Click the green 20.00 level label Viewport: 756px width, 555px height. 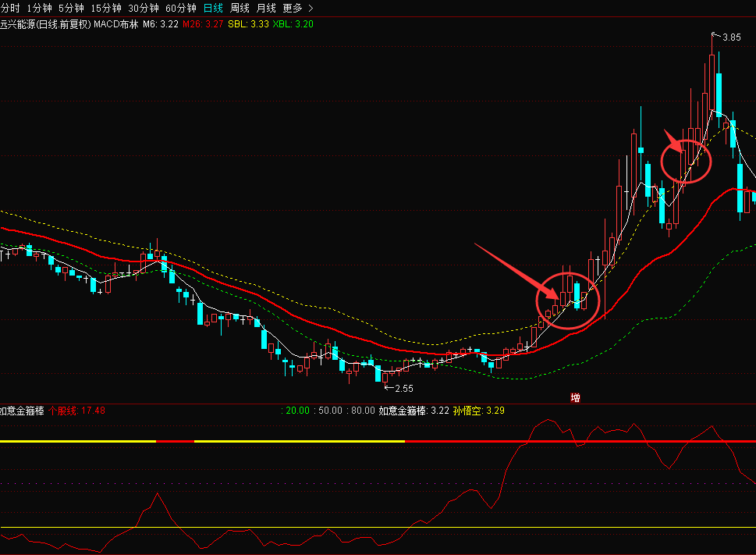click(x=297, y=411)
